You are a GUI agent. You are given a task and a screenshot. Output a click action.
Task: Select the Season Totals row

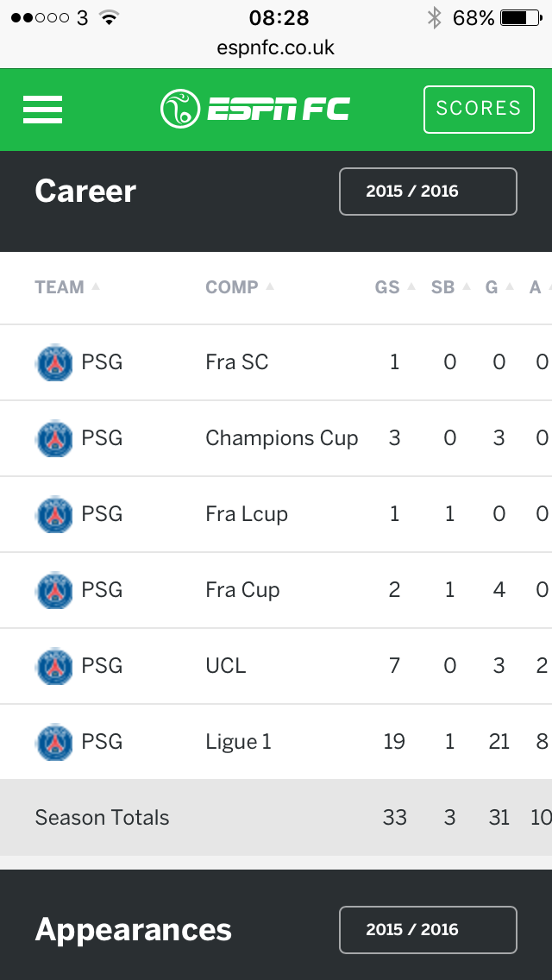coord(276,818)
